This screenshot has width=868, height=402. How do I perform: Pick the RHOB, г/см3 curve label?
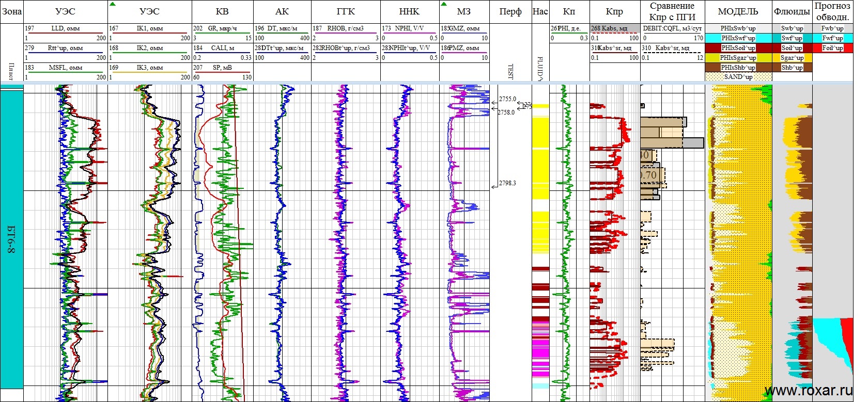[345, 28]
